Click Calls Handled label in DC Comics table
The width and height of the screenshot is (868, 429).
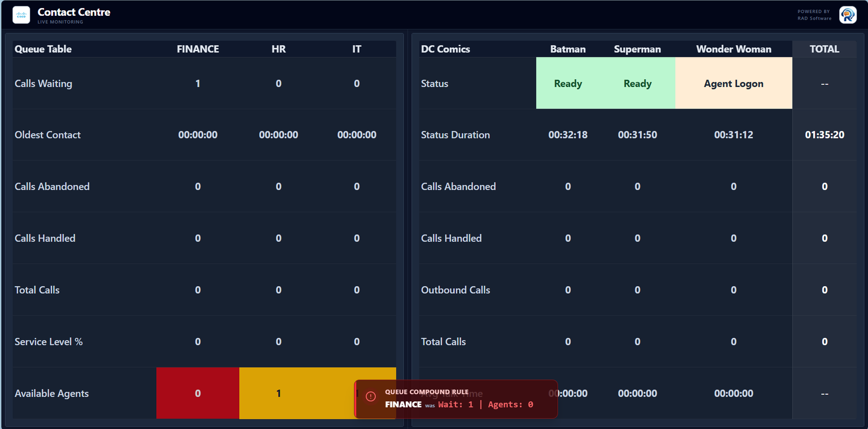coord(451,238)
